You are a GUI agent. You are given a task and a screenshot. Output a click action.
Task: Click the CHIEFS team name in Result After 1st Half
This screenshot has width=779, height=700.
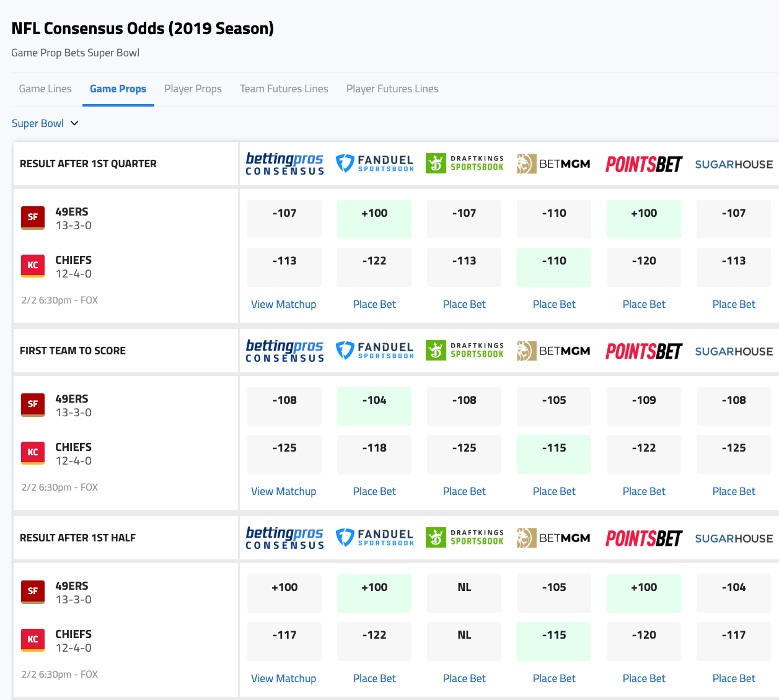point(74,634)
